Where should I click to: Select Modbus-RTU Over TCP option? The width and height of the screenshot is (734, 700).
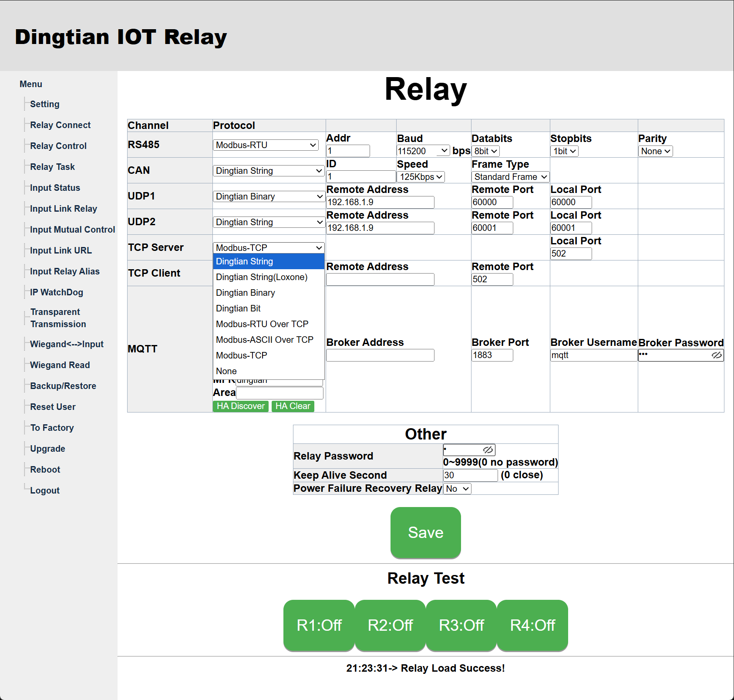pos(269,324)
